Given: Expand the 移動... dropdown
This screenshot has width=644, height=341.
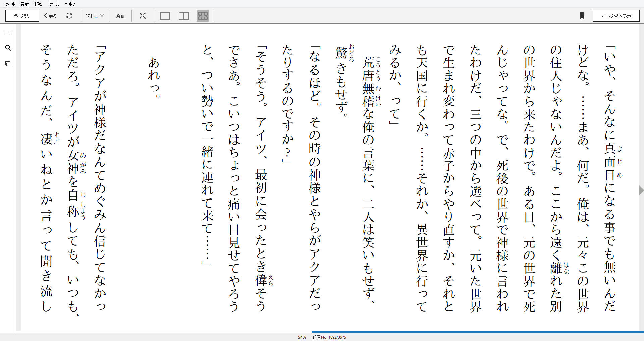Looking at the screenshot, I should pos(95,16).
